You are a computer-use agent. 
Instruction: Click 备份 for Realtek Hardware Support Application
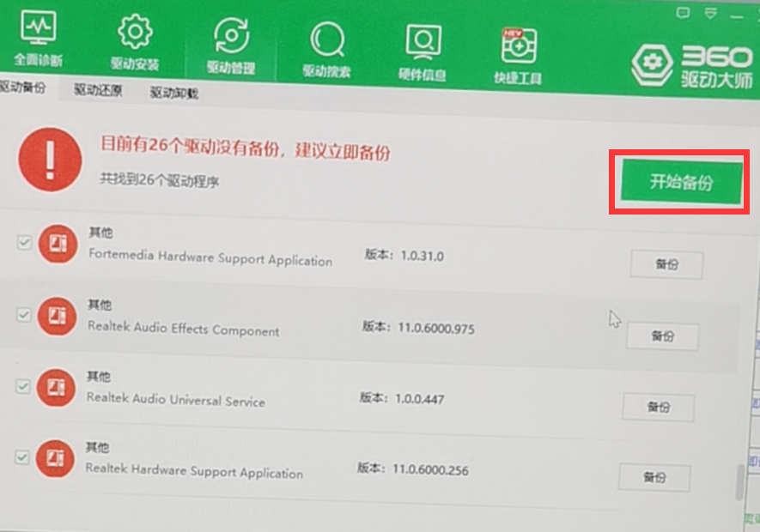(x=654, y=478)
